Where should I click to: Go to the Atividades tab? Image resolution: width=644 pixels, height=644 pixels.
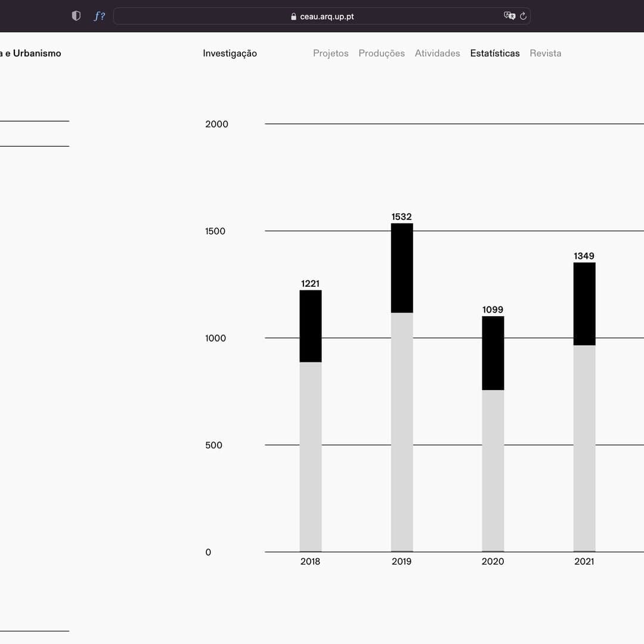pos(437,53)
